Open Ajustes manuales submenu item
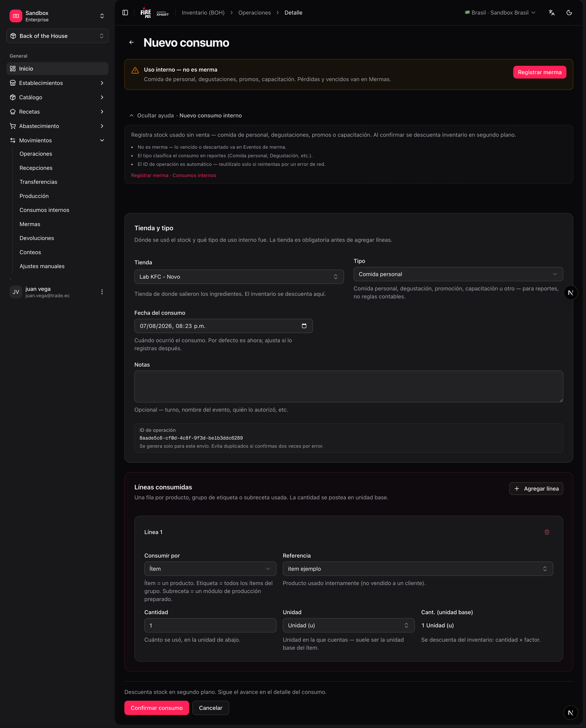 [42, 266]
